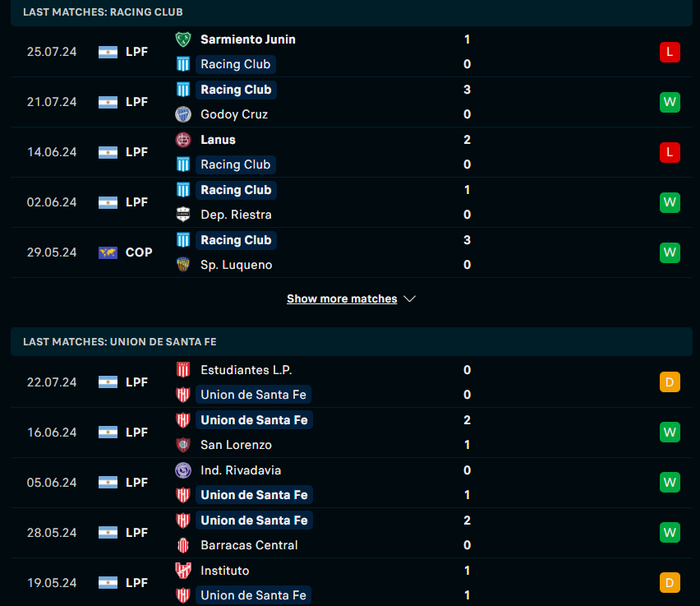The width and height of the screenshot is (700, 606).
Task: Click Argentina flag in the 05.06.24 row
Action: [x=108, y=483]
